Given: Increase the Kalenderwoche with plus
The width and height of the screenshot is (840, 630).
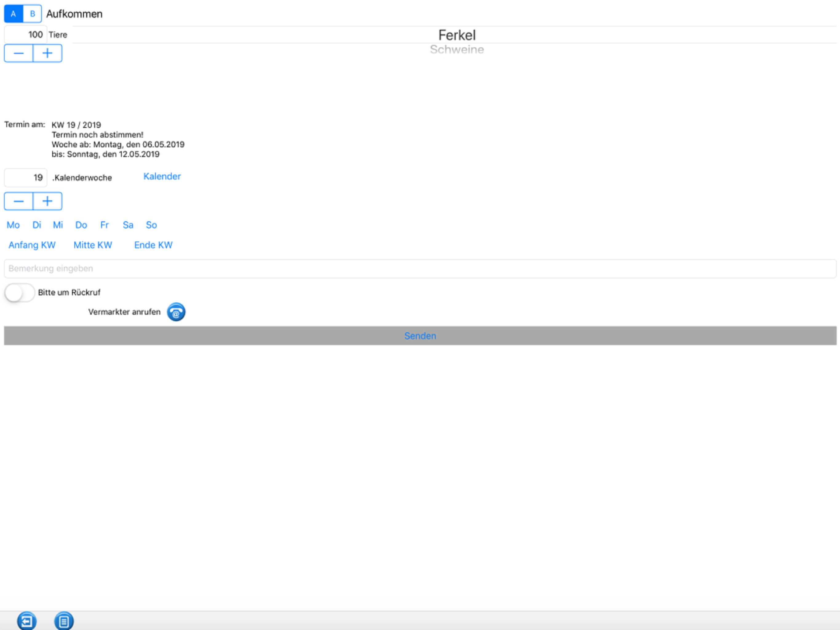Looking at the screenshot, I should (x=47, y=201).
